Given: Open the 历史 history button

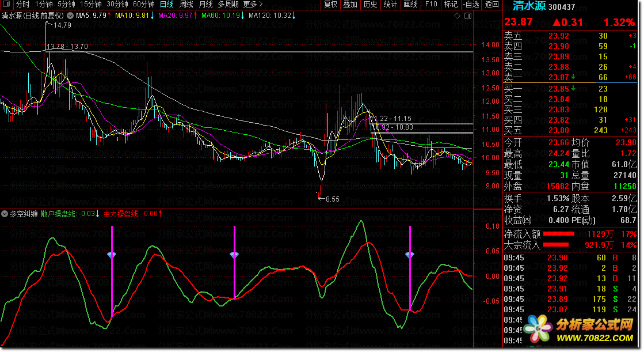Looking at the screenshot, I should [370, 5].
